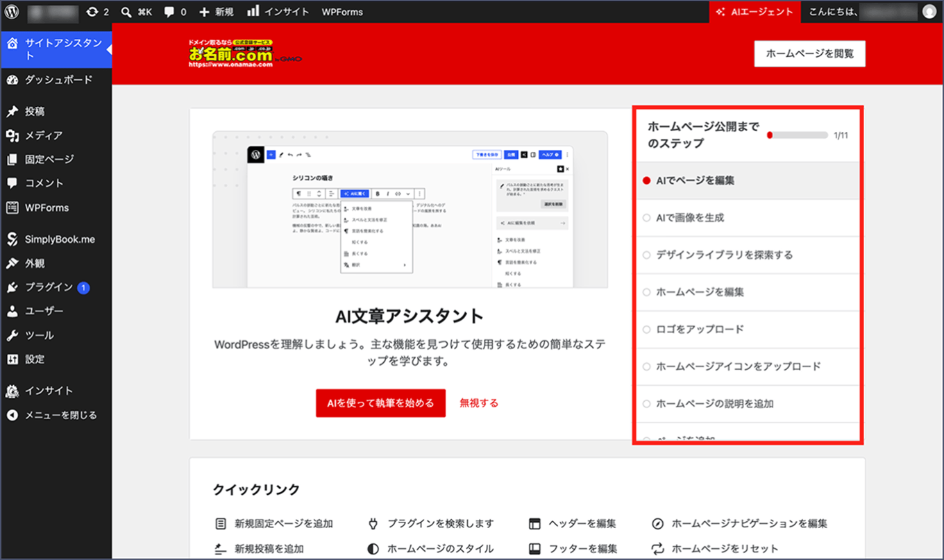
Task: Open ホームページナビゲーションを編集 quick link
Action: point(739,524)
